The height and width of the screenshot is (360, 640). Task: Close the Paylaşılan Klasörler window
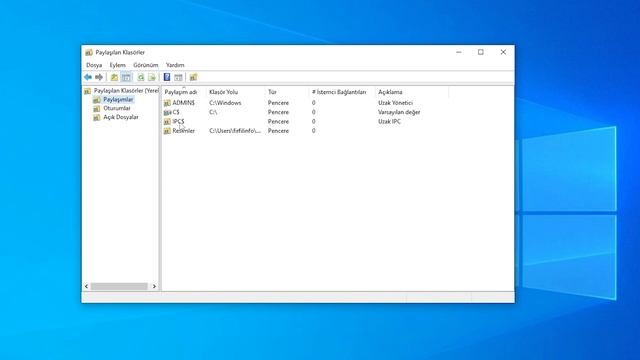503,52
